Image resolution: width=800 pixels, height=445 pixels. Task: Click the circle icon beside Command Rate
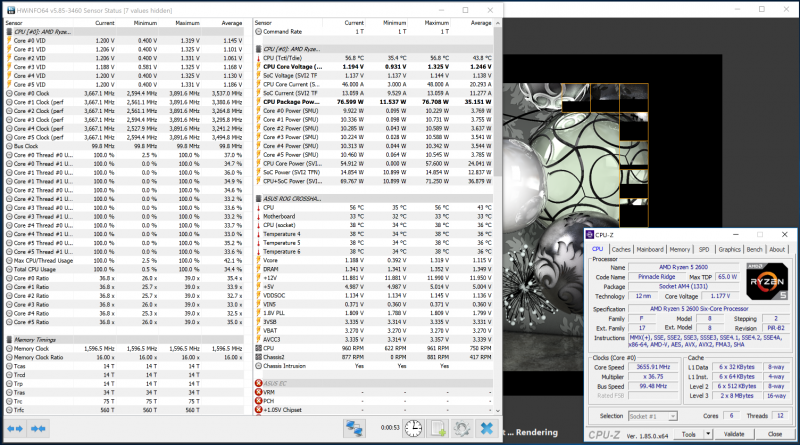[x=259, y=32]
